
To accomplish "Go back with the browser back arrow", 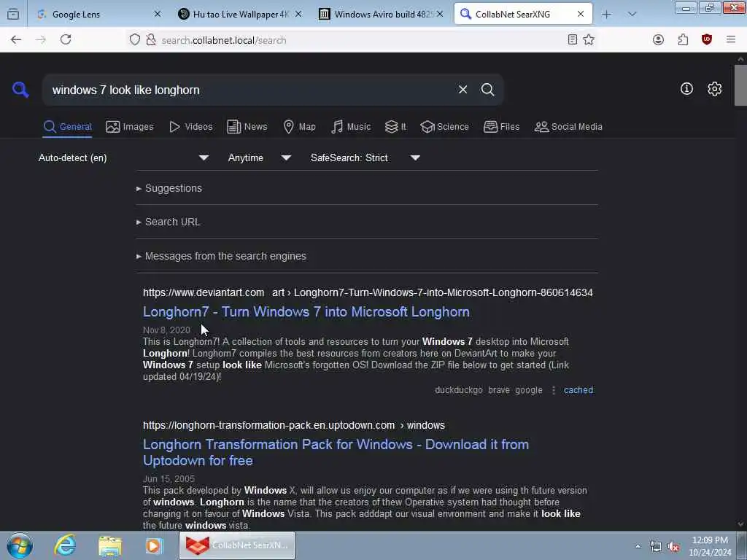I will 16,40.
